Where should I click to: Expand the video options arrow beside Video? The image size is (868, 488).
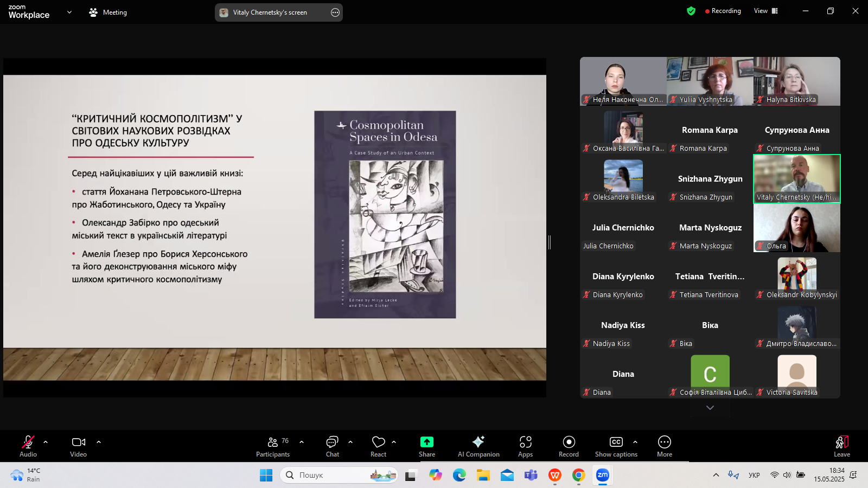[x=99, y=442]
